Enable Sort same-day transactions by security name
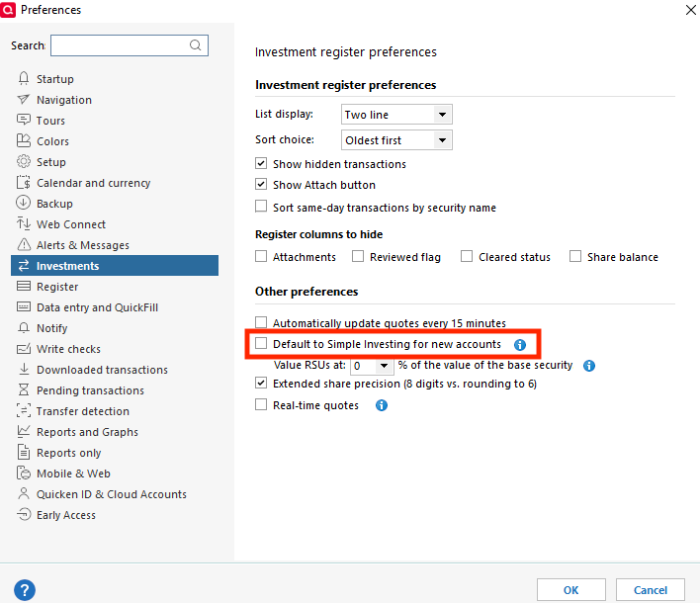The width and height of the screenshot is (700, 603). 261,207
